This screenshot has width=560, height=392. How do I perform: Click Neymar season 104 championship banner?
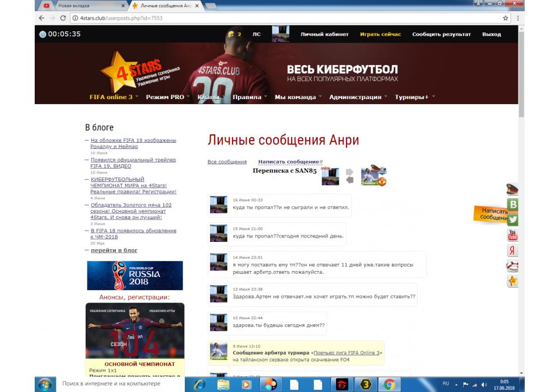135,330
